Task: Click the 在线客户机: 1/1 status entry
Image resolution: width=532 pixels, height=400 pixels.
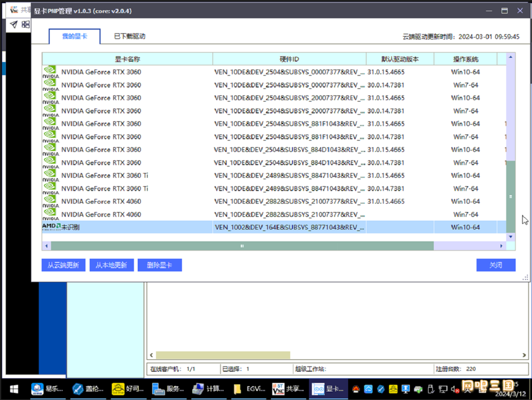Action: tap(173, 369)
